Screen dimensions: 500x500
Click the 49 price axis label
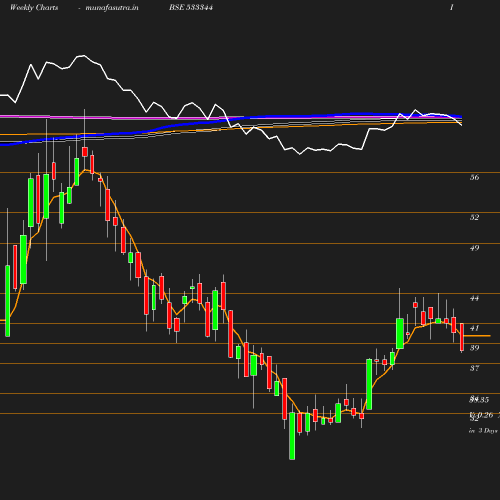coord(474,248)
